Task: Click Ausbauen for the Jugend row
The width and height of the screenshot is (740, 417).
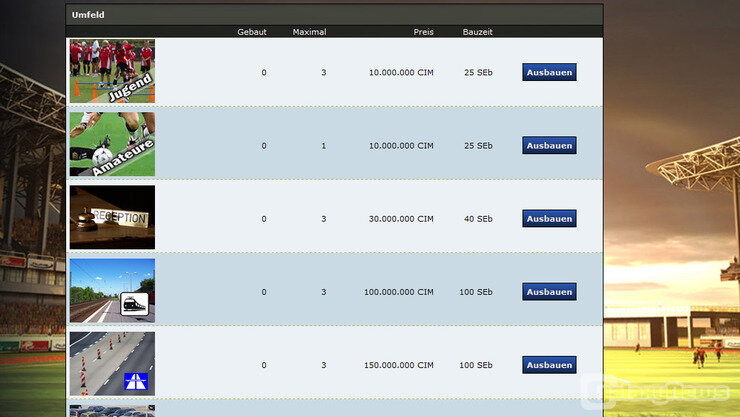Action: 549,72
